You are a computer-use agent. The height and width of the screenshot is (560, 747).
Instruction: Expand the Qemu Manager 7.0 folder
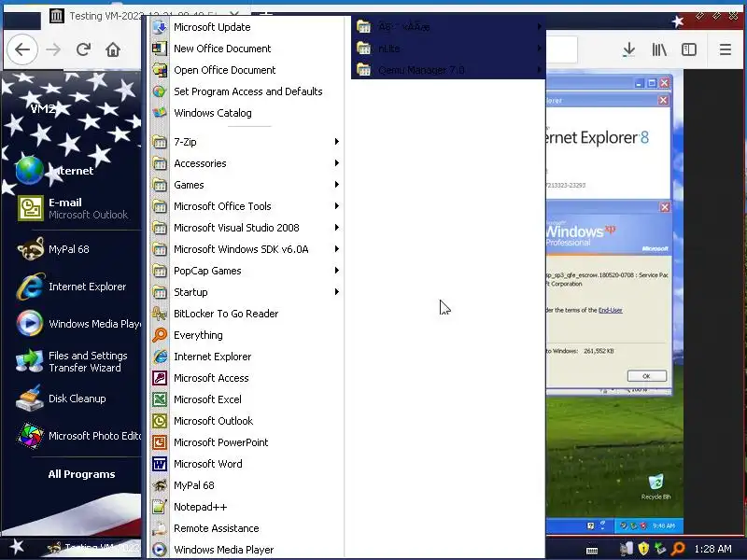pyautogui.click(x=448, y=70)
